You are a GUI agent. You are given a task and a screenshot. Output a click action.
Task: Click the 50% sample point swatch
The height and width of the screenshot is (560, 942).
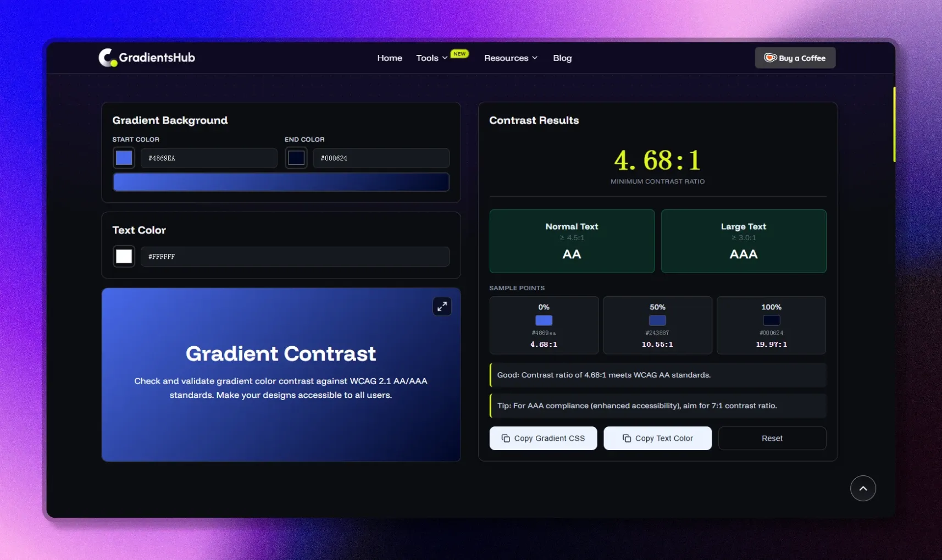[x=657, y=320]
